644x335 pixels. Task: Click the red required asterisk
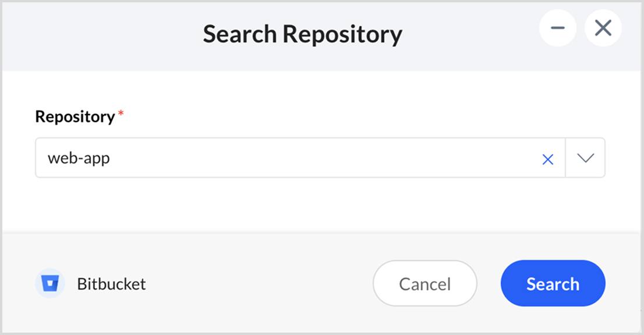tap(121, 113)
